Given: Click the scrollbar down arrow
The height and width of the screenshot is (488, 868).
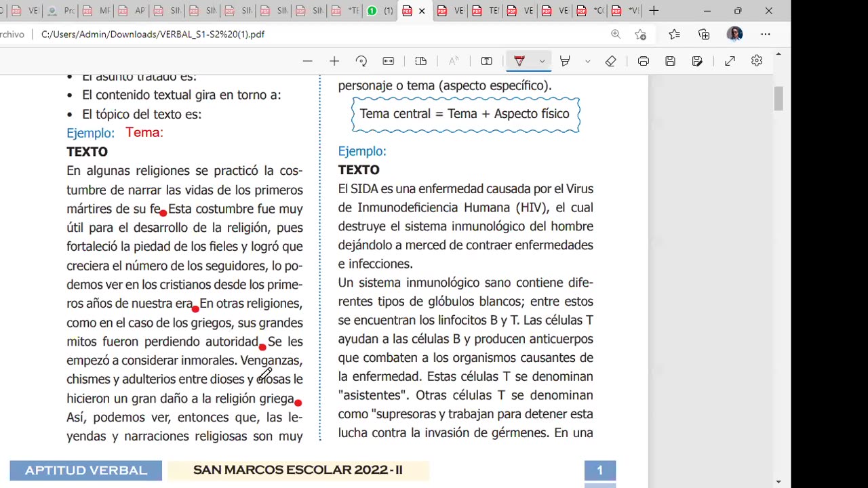Looking at the screenshot, I should [x=778, y=482].
